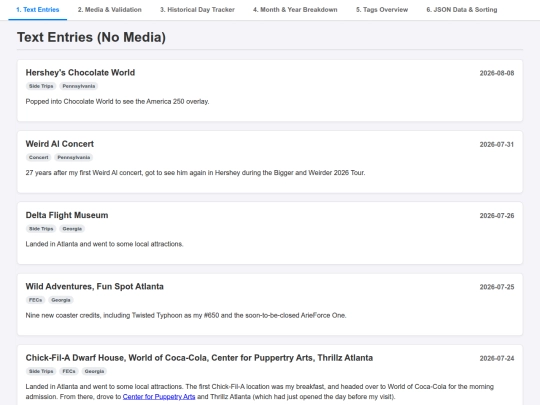Click Georgia tag on Wild Adventures entry
The height and width of the screenshot is (405, 540).
pos(61,300)
